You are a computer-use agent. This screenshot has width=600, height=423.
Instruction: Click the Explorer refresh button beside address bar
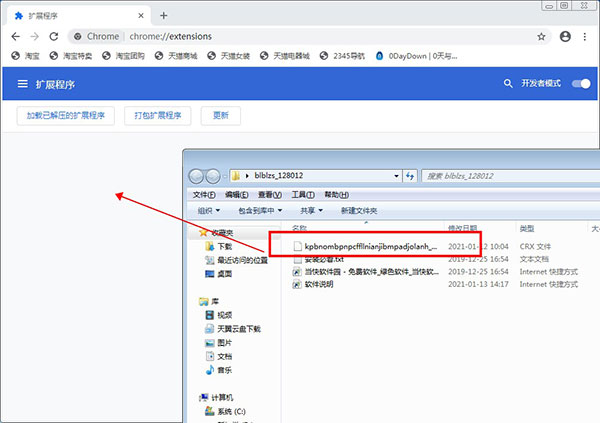pyautogui.click(x=410, y=175)
